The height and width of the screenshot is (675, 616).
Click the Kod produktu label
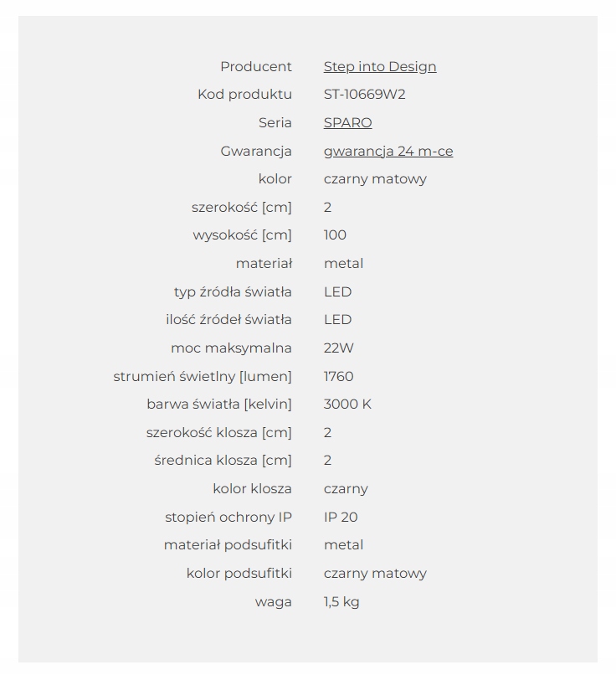[244, 95]
